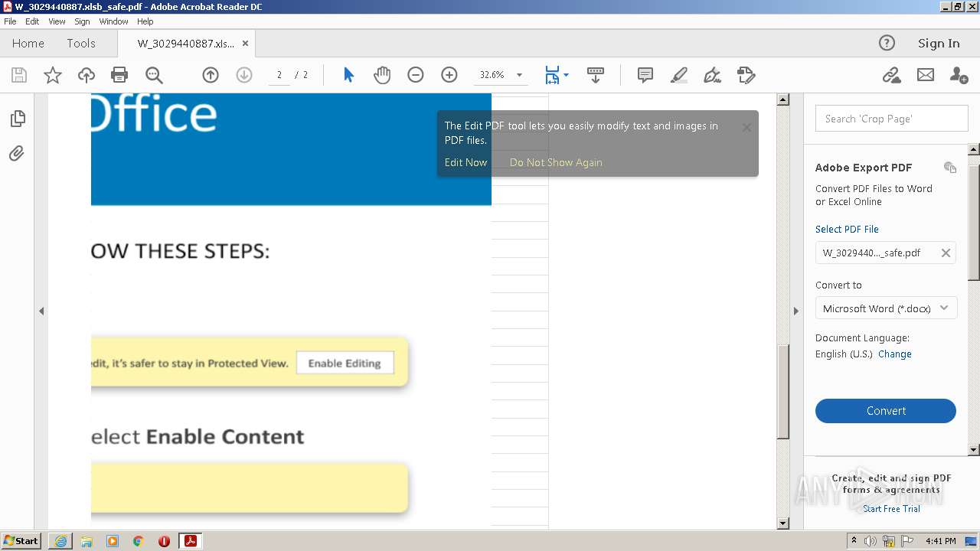Remove the selected safe.pdf file

tap(946, 253)
